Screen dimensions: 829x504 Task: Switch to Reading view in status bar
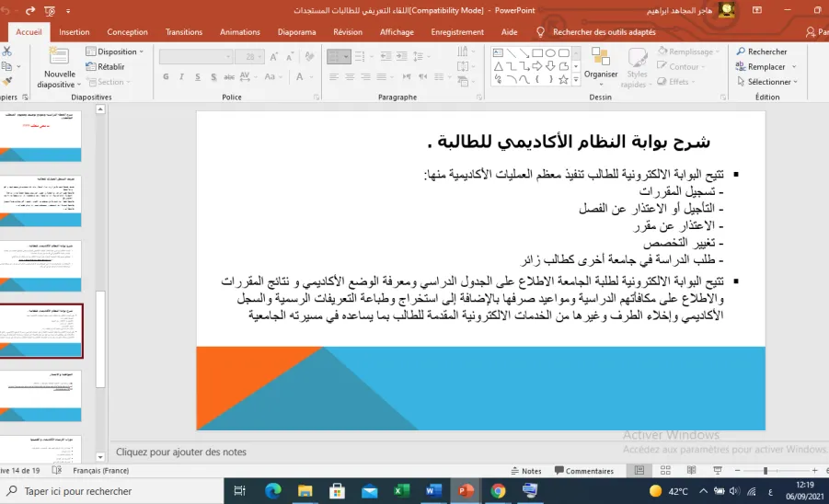tap(691, 470)
